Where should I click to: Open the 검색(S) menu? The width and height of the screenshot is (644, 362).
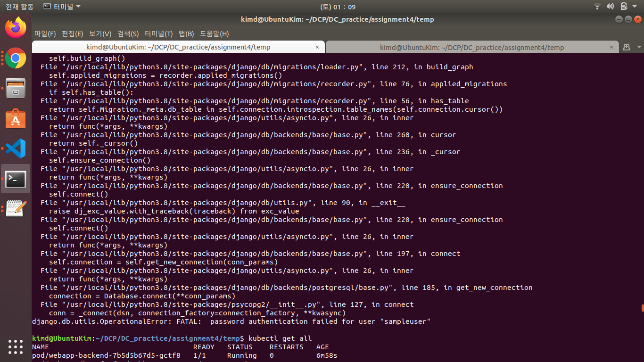(128, 34)
